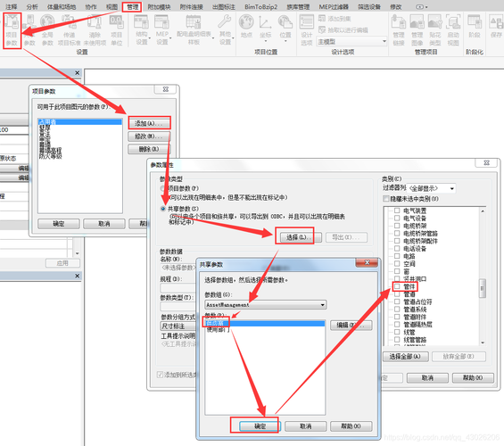Switch to the 分析 ribbon tab
Viewport: 504px width, 446px height.
click(32, 6)
